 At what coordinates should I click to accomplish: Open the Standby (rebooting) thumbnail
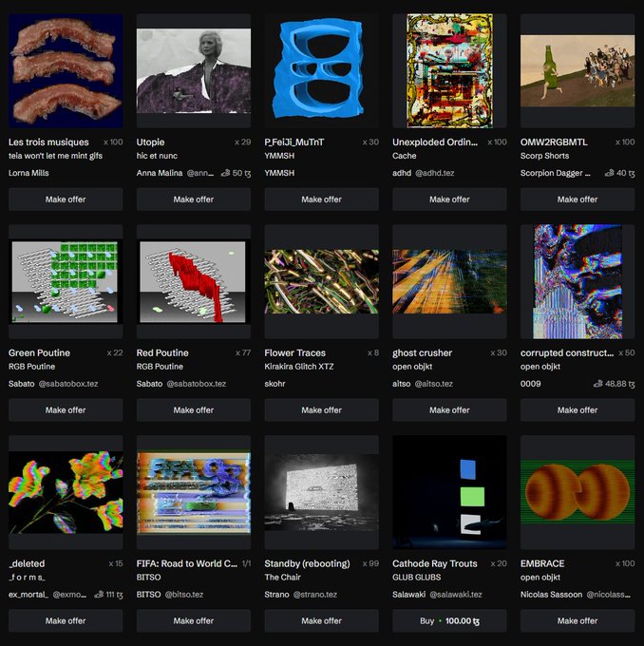click(321, 492)
